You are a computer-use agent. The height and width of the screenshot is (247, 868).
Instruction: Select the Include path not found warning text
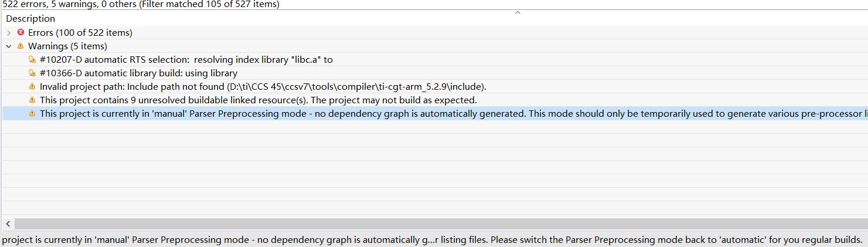(x=263, y=86)
